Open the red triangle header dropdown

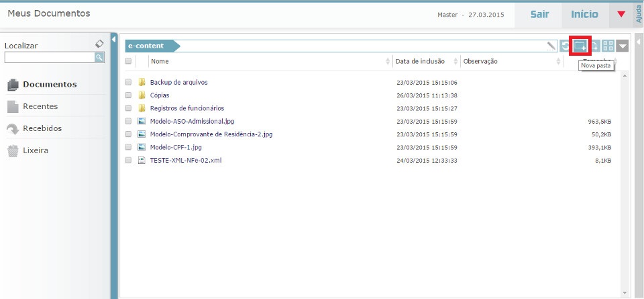pos(621,14)
